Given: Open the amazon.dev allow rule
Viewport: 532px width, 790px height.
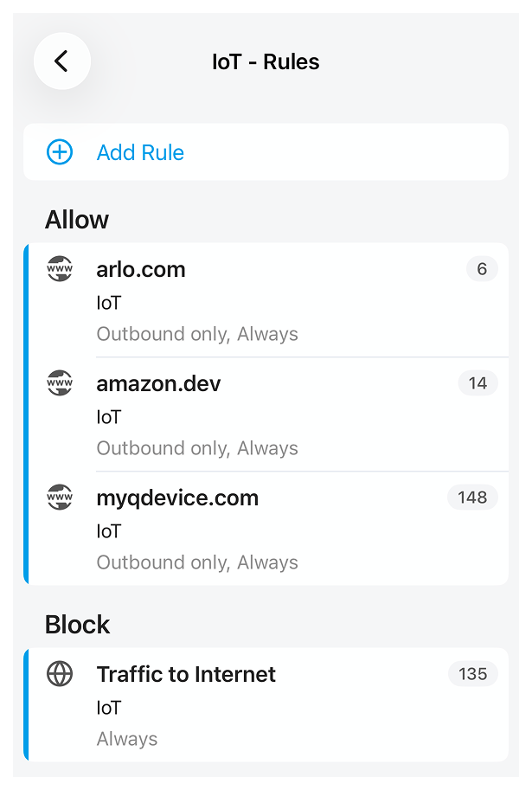Looking at the screenshot, I should 158,384.
